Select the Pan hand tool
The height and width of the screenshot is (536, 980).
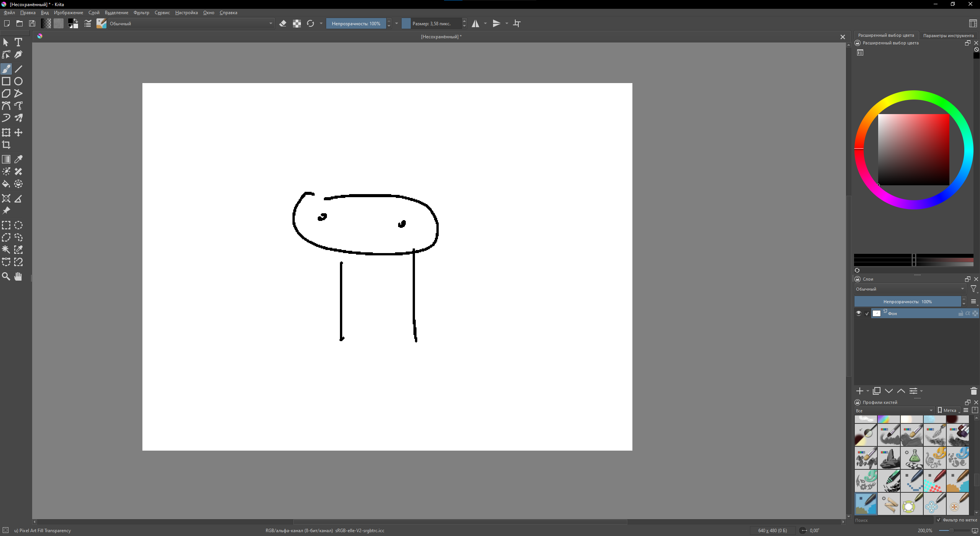pos(18,276)
